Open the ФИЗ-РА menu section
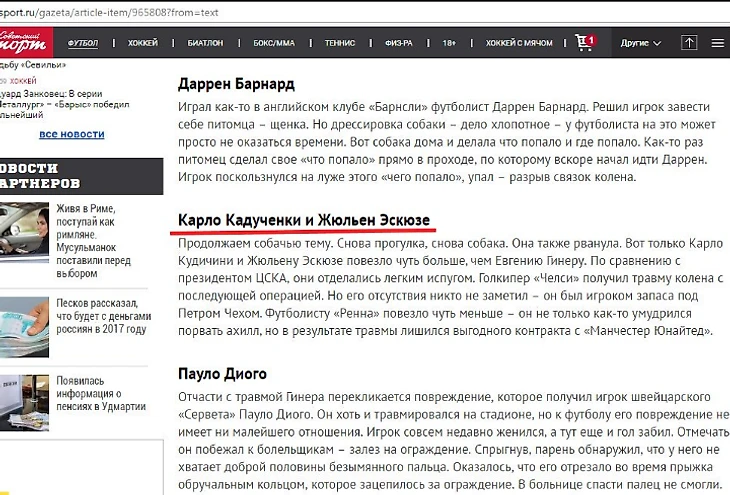730x495 pixels. 399,43
